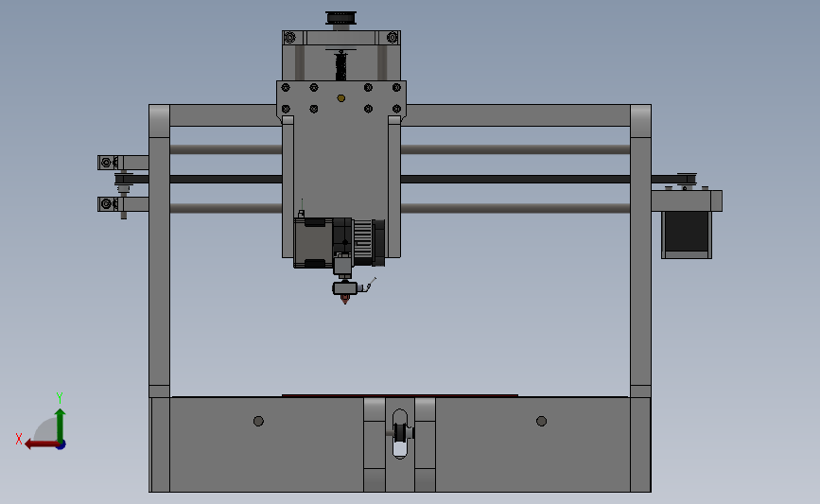Click the blue Z axis ball of triad
Image resolution: width=820 pixels, height=504 pixels.
click(x=61, y=445)
